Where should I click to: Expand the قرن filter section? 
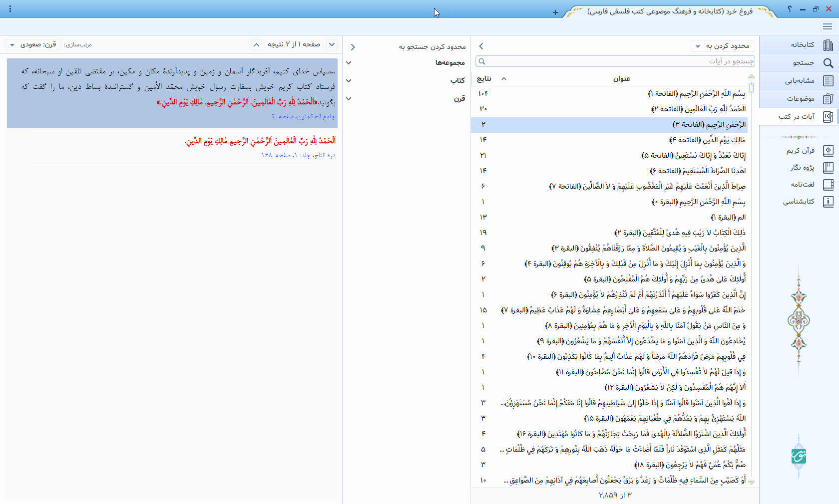(349, 99)
